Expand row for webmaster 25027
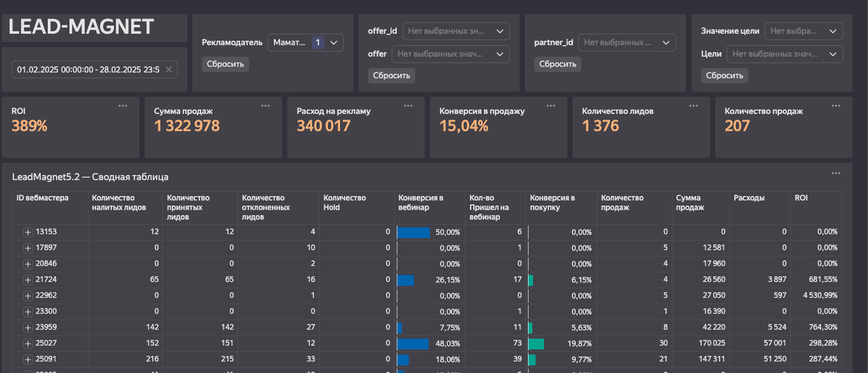 [x=28, y=343]
